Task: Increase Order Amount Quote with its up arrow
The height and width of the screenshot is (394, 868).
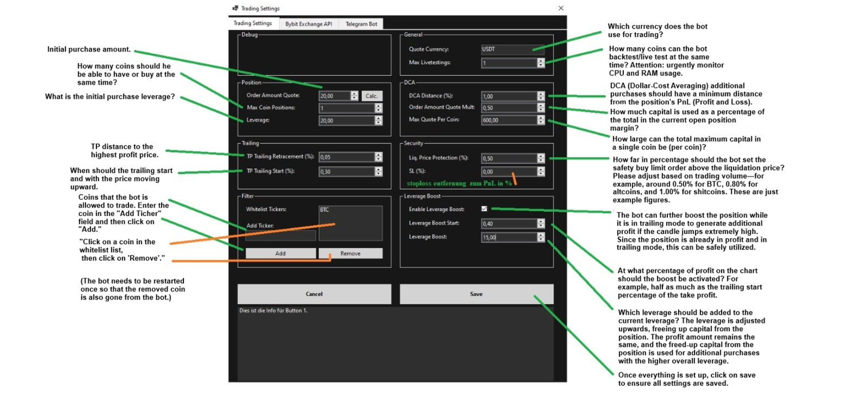Action: point(354,94)
